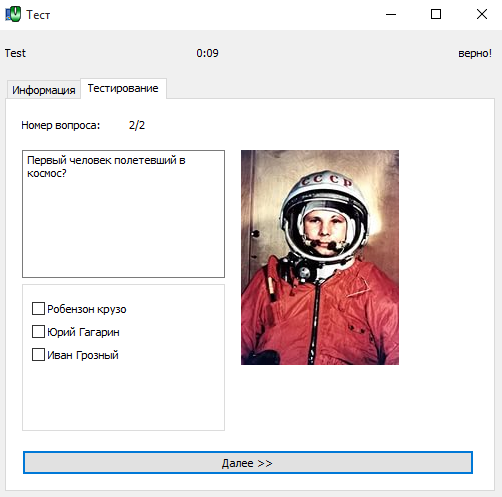Screen dimensions: 502x497
Task: Click inside the question text box
Action: coord(123,214)
